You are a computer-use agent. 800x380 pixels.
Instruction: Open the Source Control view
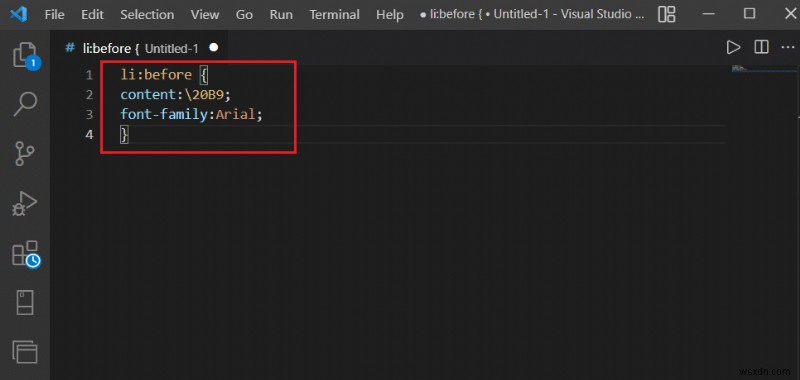(24, 153)
